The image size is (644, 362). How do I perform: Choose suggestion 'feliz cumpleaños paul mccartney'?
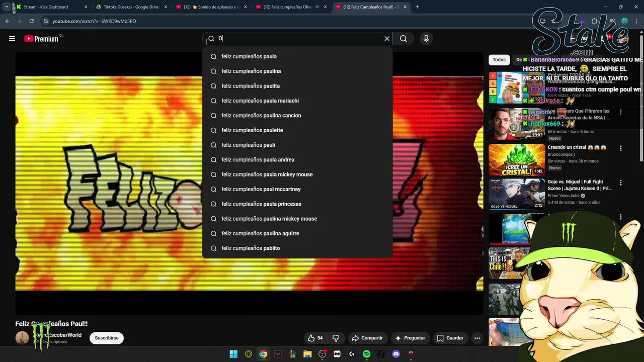297,189
